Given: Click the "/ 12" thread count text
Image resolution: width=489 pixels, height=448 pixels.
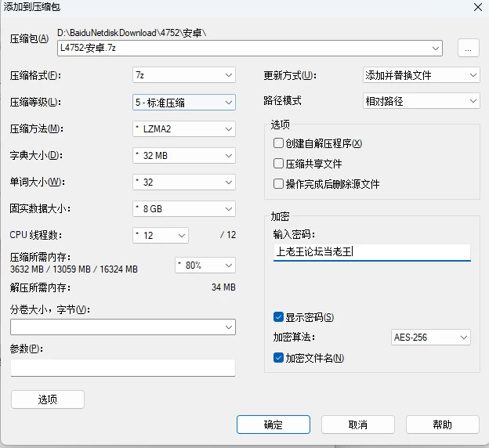Looking at the screenshot, I should point(228,235).
